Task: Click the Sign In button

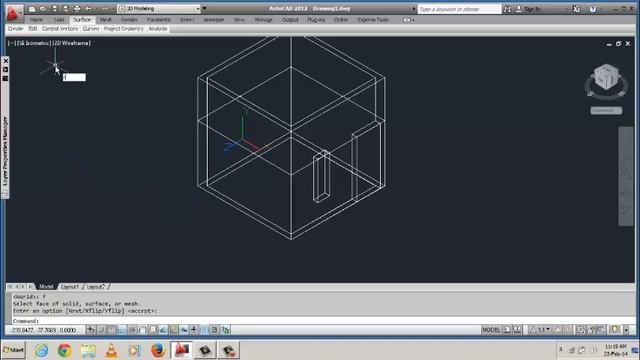Action: (x=528, y=9)
